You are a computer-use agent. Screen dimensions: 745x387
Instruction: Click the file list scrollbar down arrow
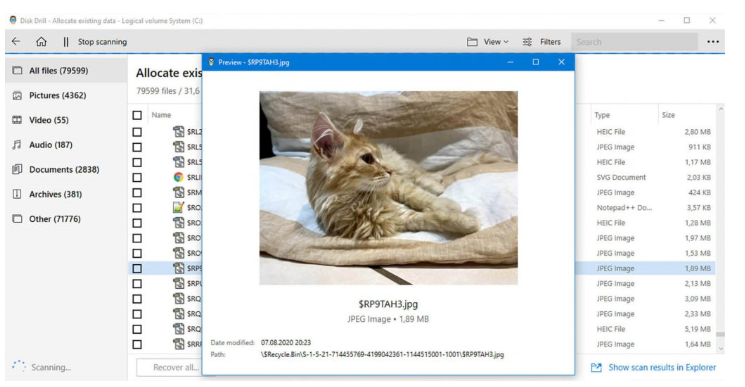click(x=721, y=349)
